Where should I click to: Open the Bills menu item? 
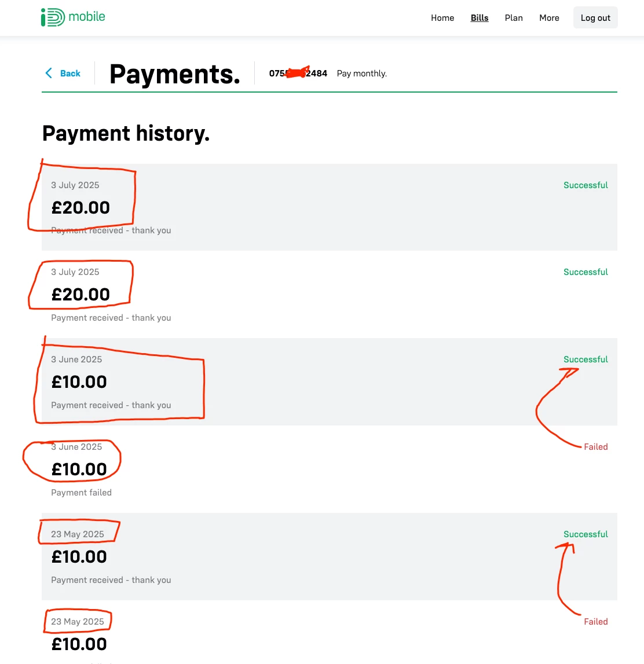[480, 18]
